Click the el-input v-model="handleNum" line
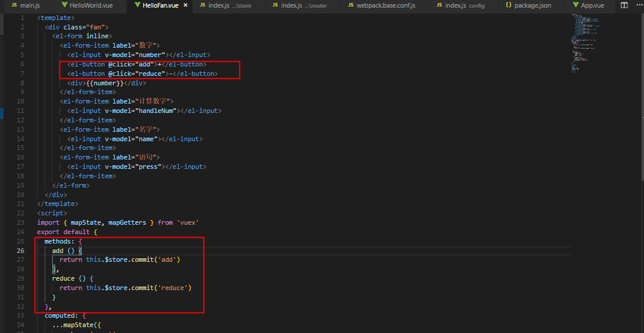 click(144, 111)
